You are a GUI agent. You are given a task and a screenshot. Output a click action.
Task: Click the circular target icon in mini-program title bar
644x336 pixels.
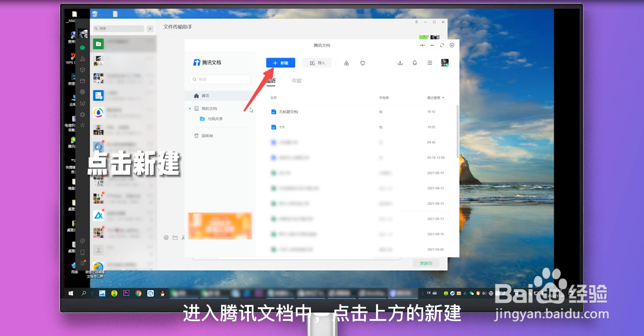[452, 45]
